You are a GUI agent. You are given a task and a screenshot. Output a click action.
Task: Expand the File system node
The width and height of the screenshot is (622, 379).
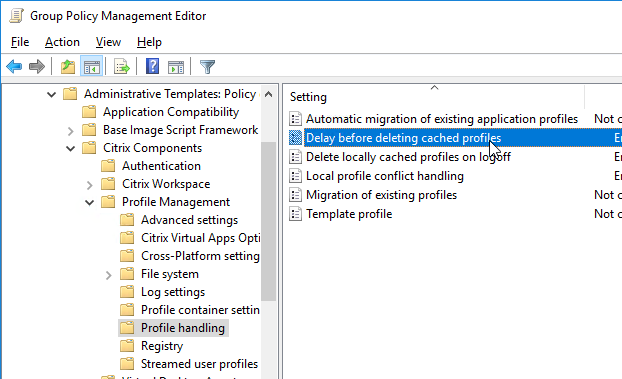click(109, 275)
